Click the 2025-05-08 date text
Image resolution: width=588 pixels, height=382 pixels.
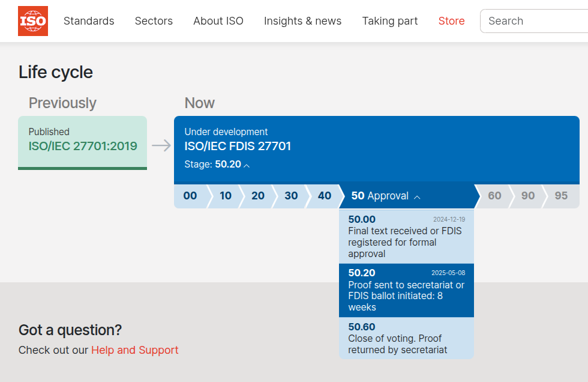point(448,273)
